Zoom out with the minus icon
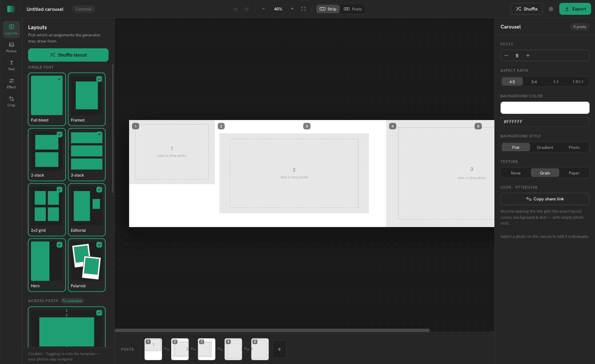 click(264, 9)
